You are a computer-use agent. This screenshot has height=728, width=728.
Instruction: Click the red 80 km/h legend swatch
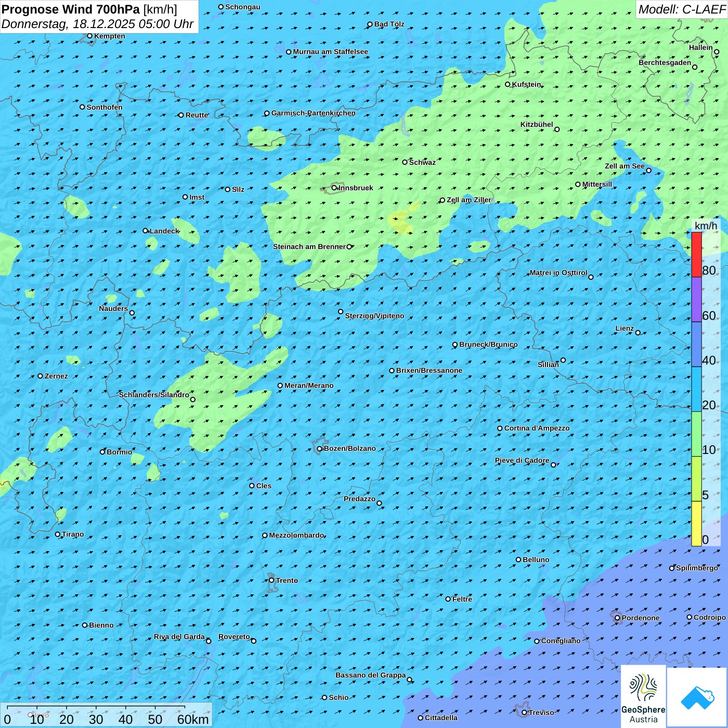point(696,254)
